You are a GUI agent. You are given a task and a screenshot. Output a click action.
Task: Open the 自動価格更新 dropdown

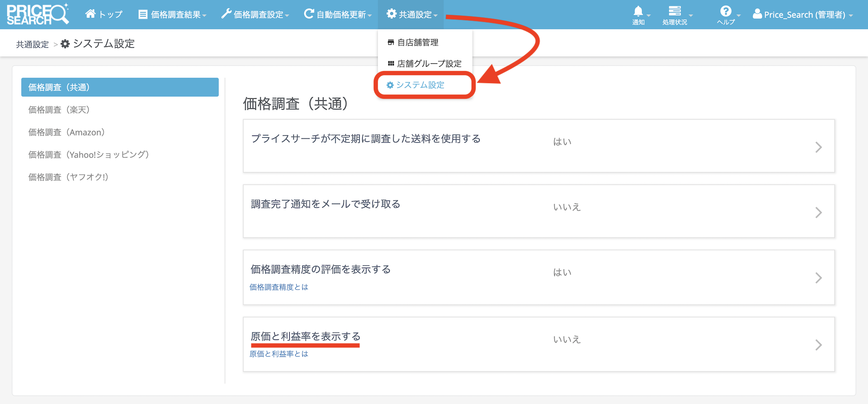coord(338,15)
